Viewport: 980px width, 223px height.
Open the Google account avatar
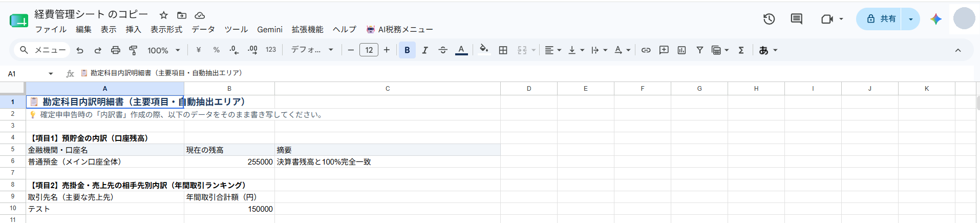click(964, 18)
